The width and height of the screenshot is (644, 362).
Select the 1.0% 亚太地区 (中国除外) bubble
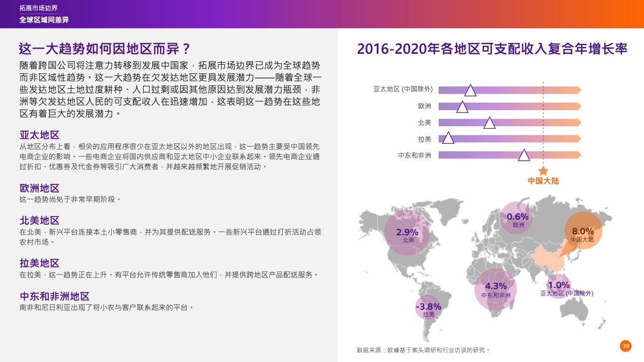[x=559, y=287]
